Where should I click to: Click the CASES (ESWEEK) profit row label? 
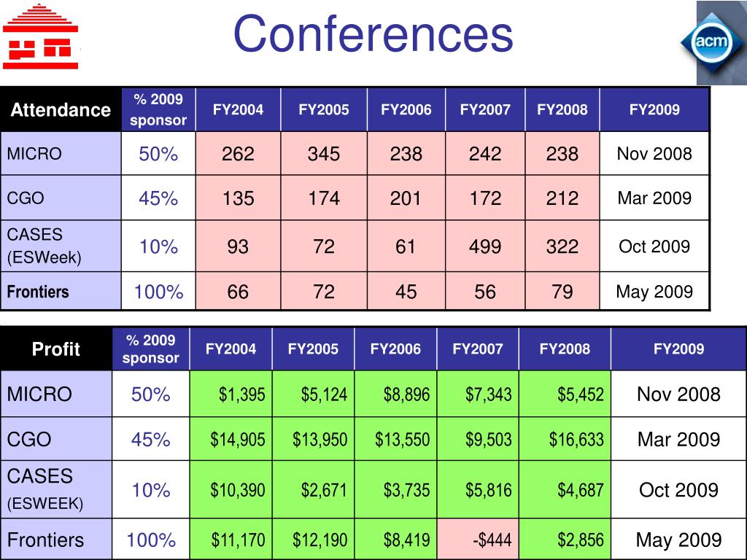click(56, 489)
